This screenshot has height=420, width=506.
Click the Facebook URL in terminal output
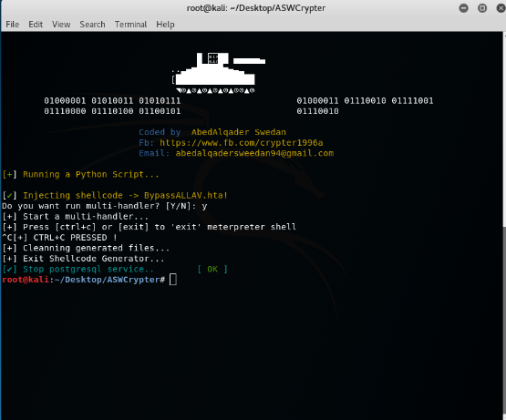click(242, 142)
